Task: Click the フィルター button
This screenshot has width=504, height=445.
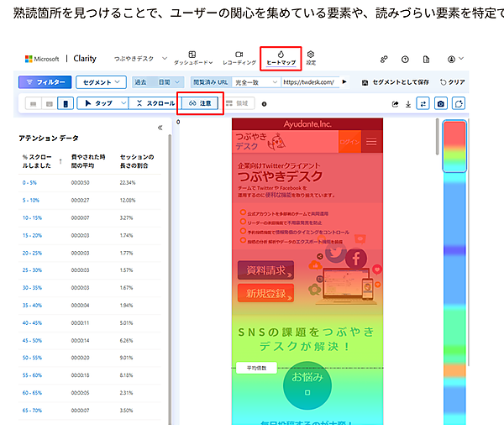Action: (x=44, y=82)
